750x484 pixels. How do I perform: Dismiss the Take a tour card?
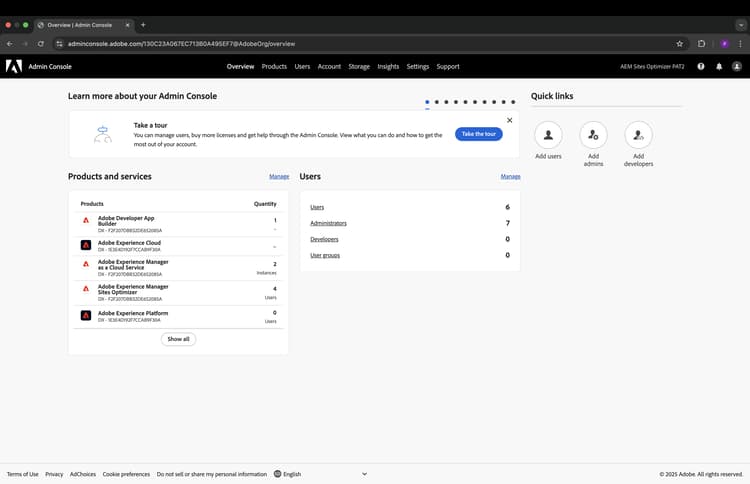509,120
